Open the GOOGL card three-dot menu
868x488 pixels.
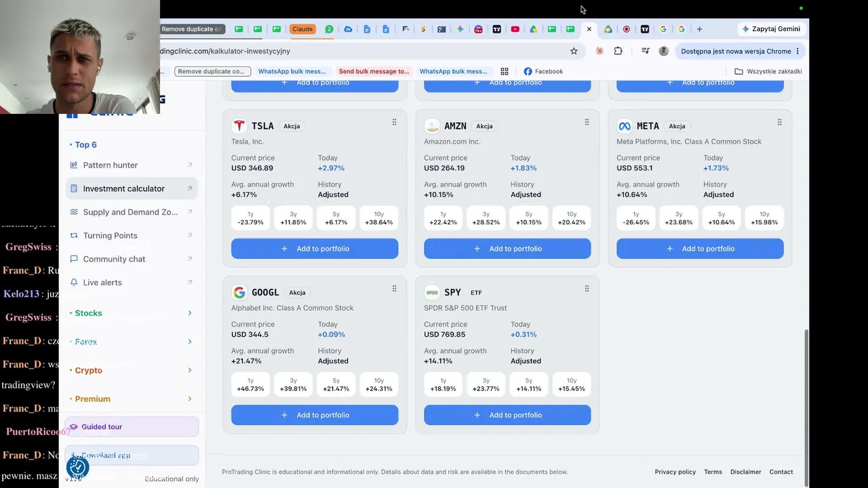(394, 289)
